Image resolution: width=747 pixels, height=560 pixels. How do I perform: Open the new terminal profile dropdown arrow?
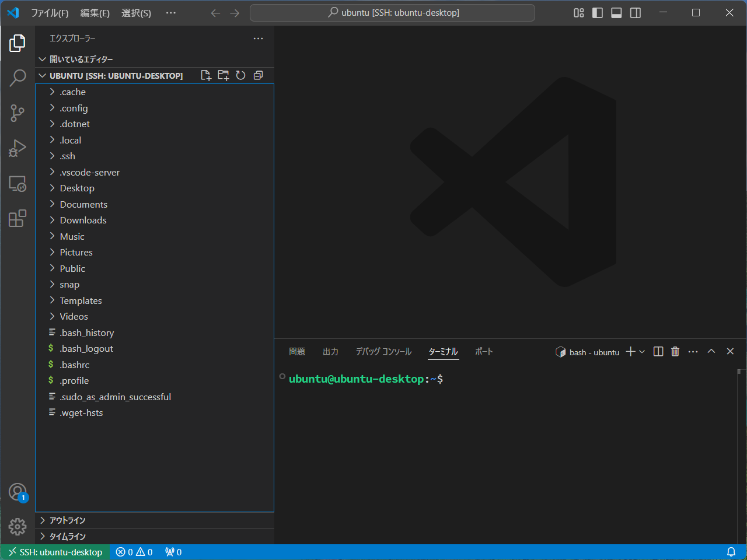click(642, 351)
